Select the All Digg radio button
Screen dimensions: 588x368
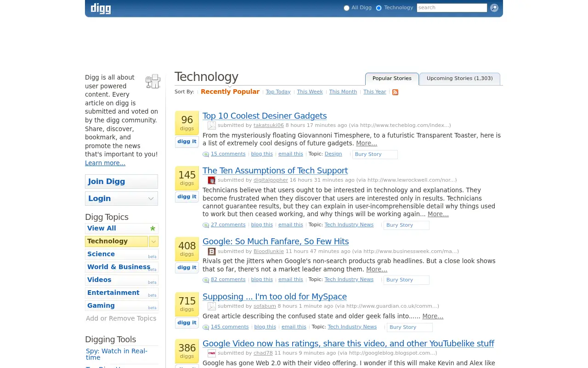pyautogui.click(x=346, y=8)
